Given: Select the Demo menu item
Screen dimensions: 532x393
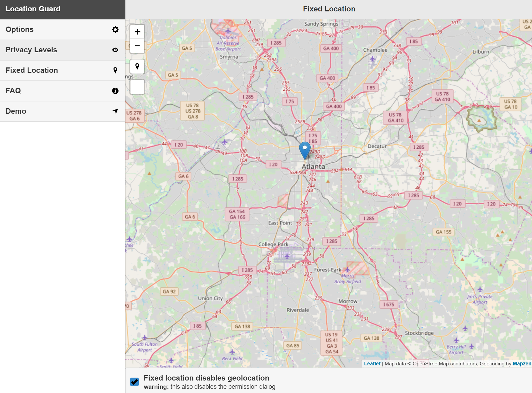Looking at the screenshot, I should click(62, 111).
